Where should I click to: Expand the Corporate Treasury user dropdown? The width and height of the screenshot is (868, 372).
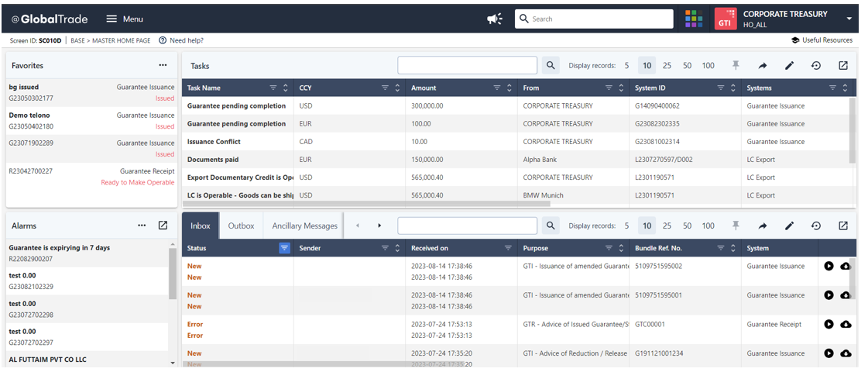point(849,19)
